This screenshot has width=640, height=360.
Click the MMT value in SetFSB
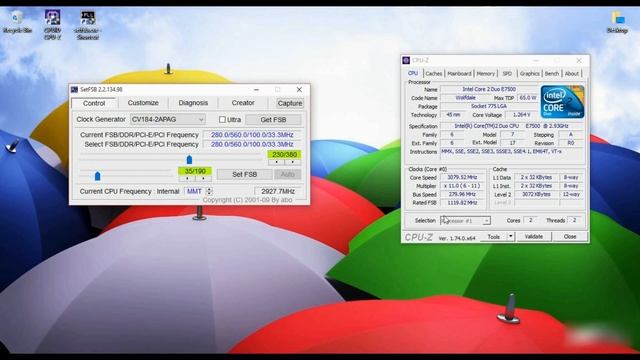click(x=195, y=191)
